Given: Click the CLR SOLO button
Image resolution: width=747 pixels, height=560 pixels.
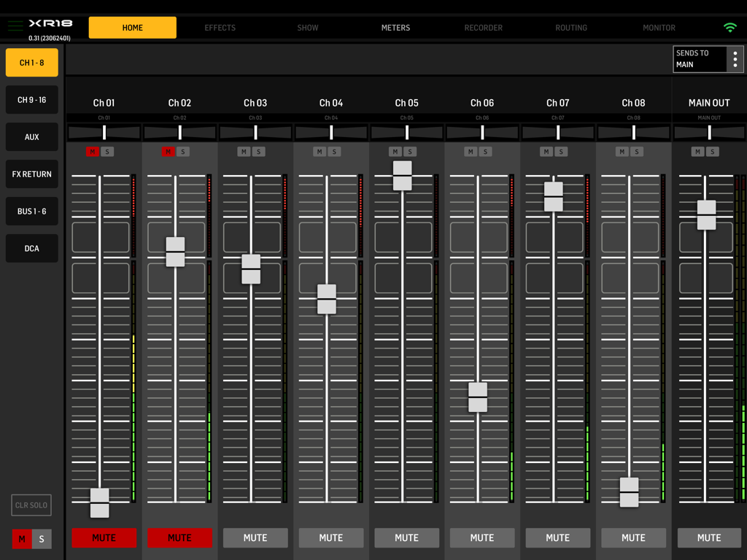Looking at the screenshot, I should (31, 505).
